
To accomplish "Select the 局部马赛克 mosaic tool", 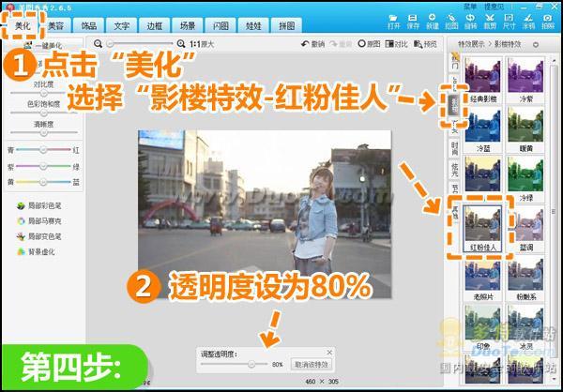I will pyautogui.click(x=39, y=221).
